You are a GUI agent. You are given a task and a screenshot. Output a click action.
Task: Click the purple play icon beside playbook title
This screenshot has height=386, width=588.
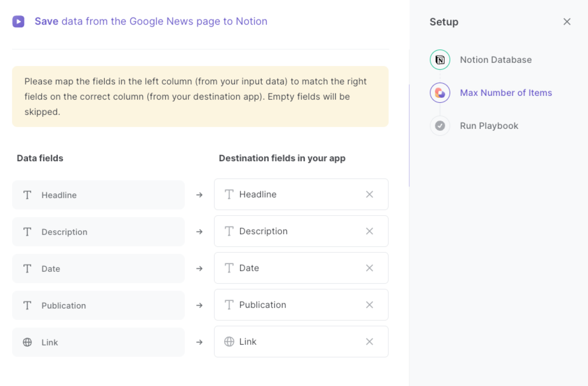(x=18, y=21)
